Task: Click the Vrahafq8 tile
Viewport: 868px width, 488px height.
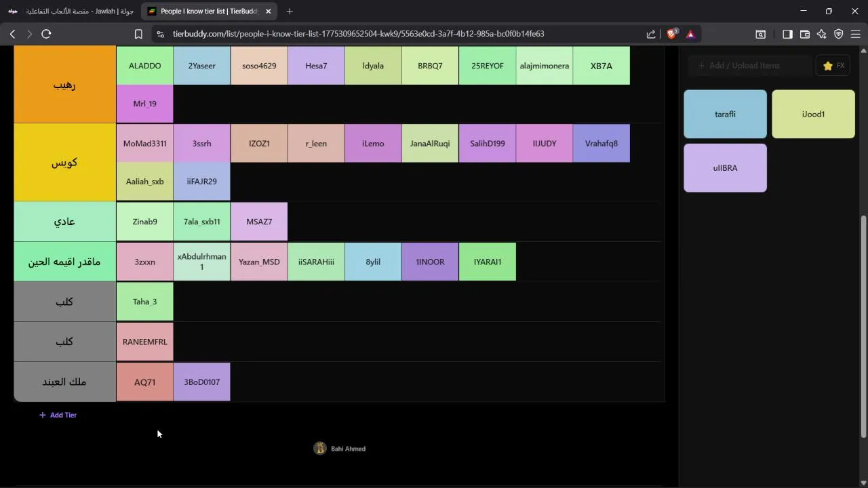Action: [601, 144]
